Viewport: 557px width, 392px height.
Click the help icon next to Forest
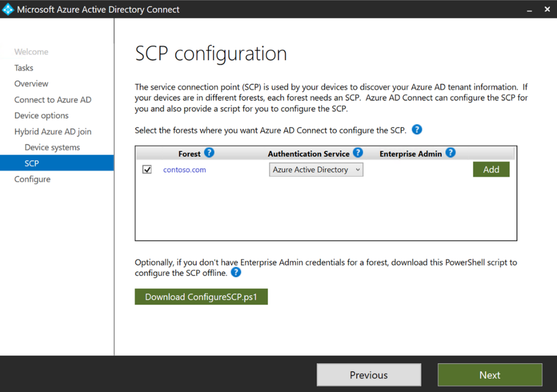click(209, 153)
